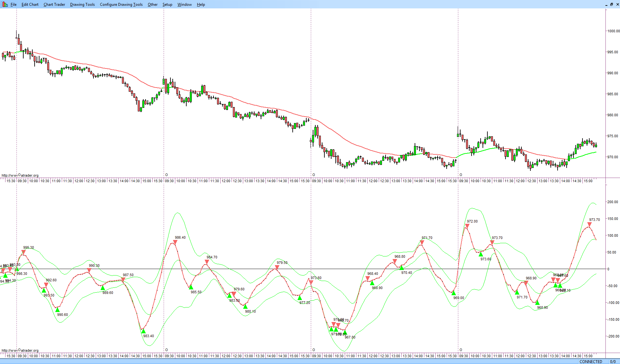
Task: Select the green buy marker labeled 990.60
Action: (58, 310)
